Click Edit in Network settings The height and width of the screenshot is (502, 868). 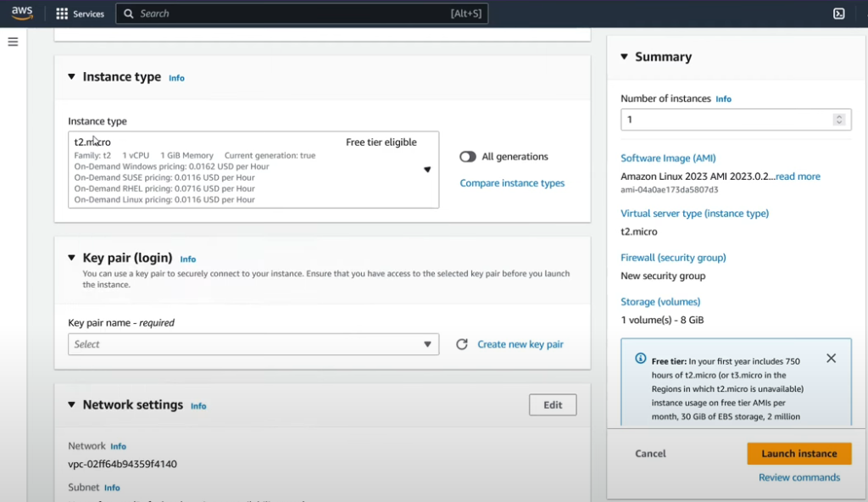point(553,405)
